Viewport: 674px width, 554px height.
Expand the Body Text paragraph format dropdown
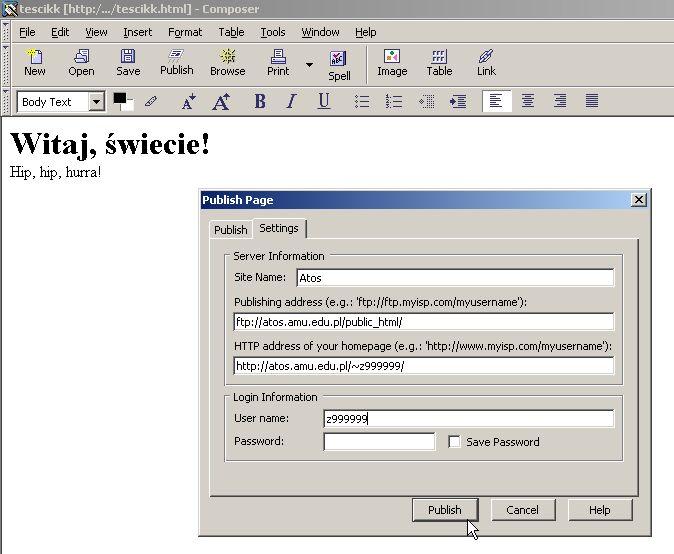(x=97, y=102)
